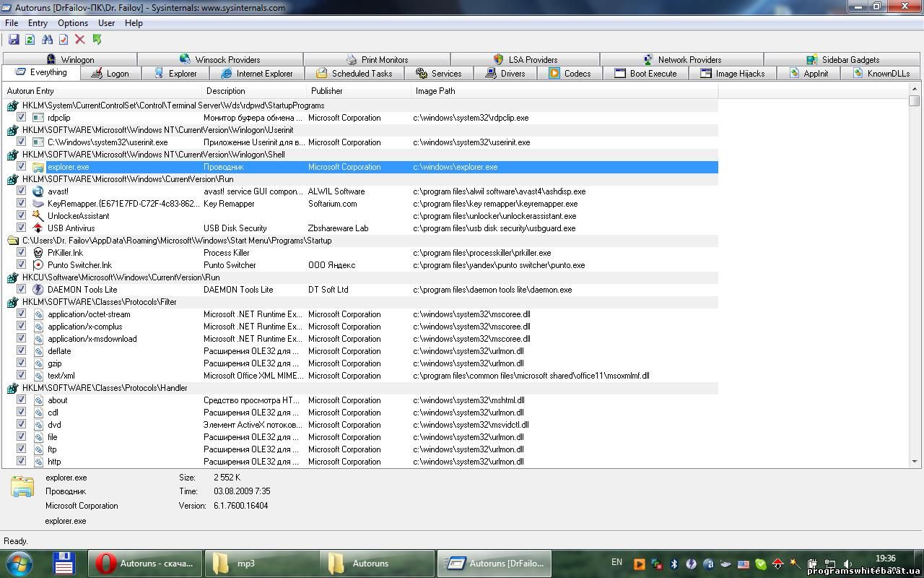Image resolution: width=924 pixels, height=578 pixels.
Task: Open the Windows Start button
Action: point(20,563)
